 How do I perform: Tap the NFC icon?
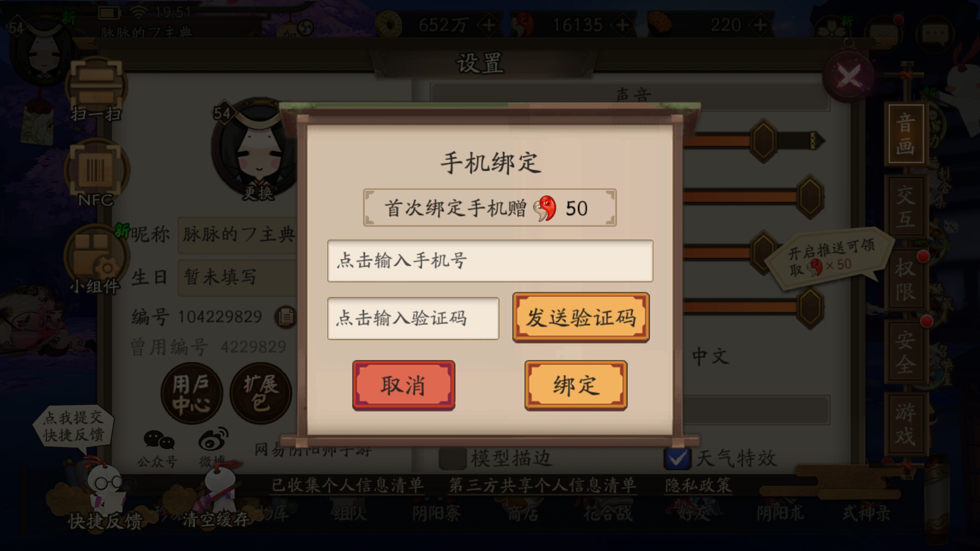click(96, 170)
